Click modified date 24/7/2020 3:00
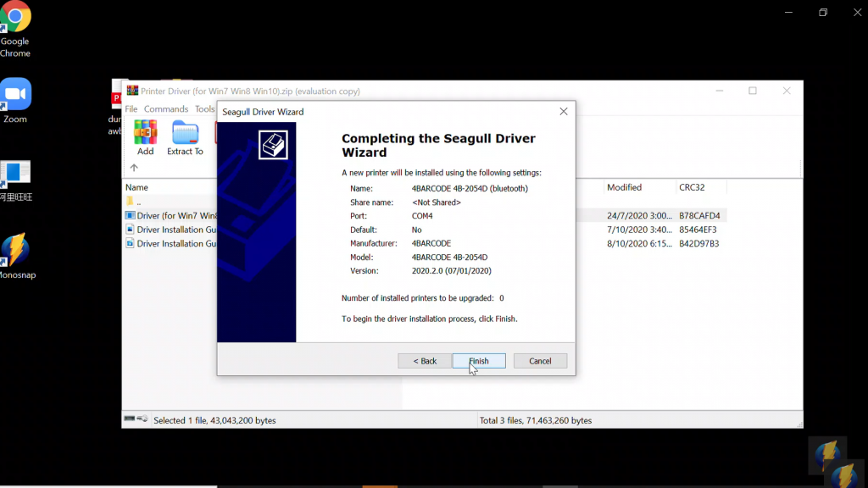The image size is (868, 488). (x=639, y=216)
